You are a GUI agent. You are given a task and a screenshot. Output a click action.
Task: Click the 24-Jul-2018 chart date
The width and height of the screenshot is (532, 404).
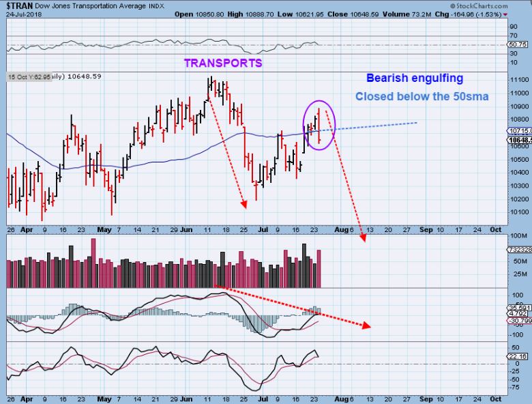[x=23, y=14]
